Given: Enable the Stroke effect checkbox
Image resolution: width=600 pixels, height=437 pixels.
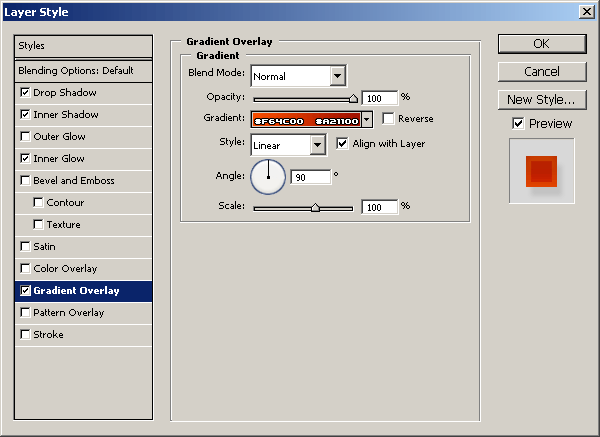Looking at the screenshot, I should click(25, 334).
